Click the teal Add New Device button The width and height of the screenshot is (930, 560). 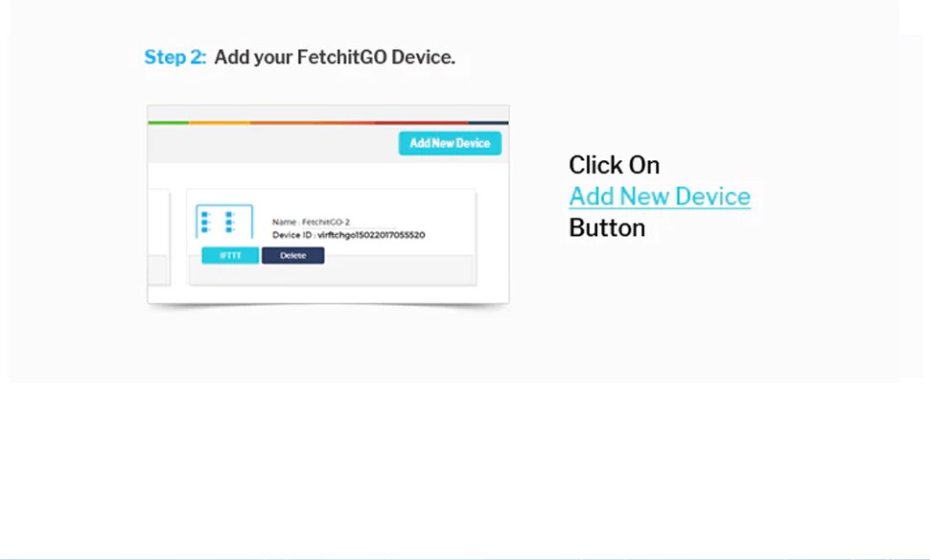point(451,143)
